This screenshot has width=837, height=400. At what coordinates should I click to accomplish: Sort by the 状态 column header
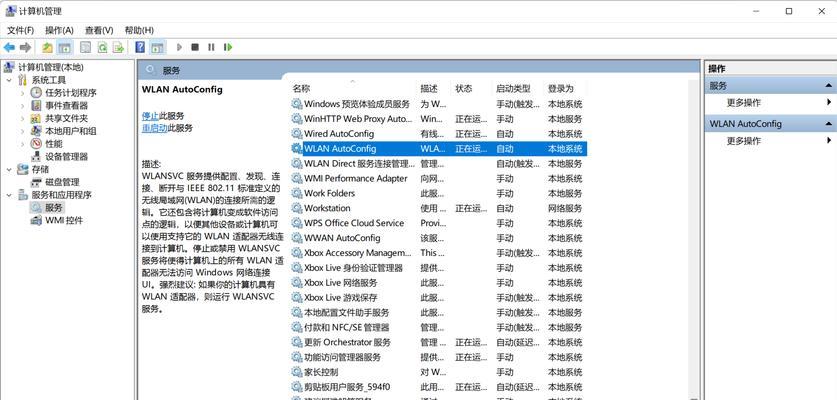pos(472,89)
